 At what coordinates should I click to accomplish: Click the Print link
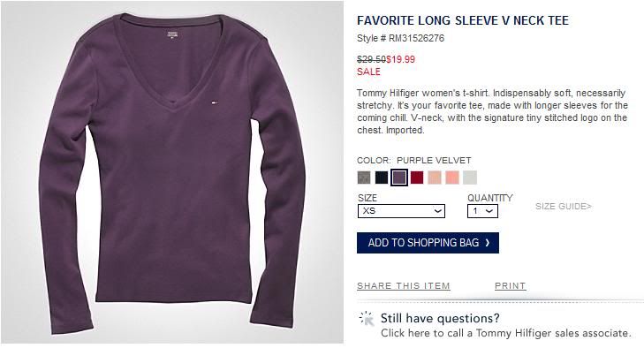point(510,286)
